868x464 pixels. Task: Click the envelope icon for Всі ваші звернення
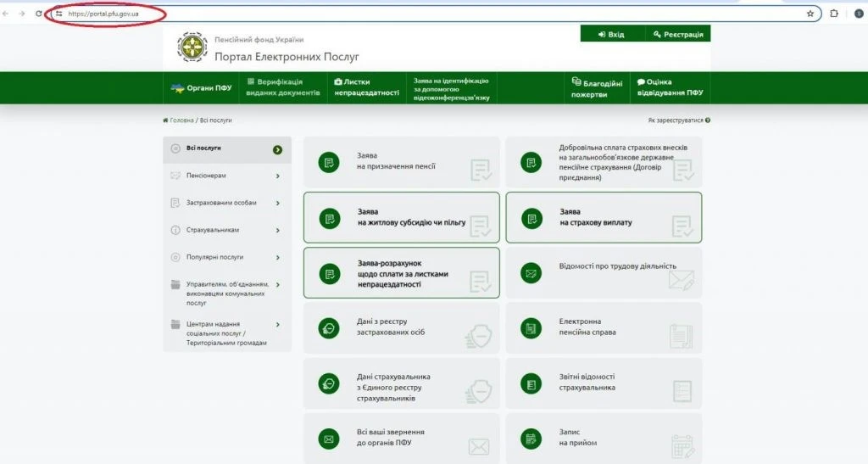click(329, 438)
